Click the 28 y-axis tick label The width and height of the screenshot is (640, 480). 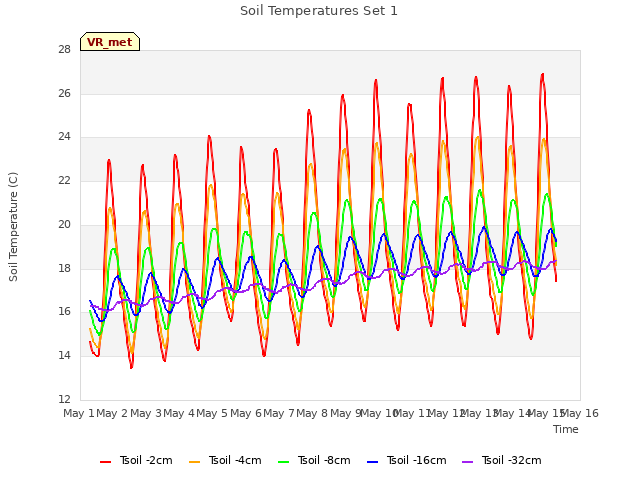[x=64, y=49]
